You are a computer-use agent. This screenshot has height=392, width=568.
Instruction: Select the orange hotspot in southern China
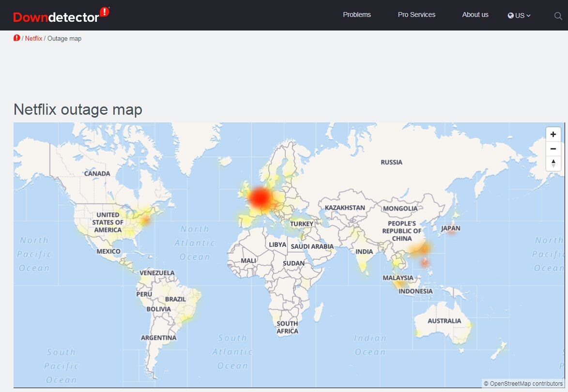[424, 249]
